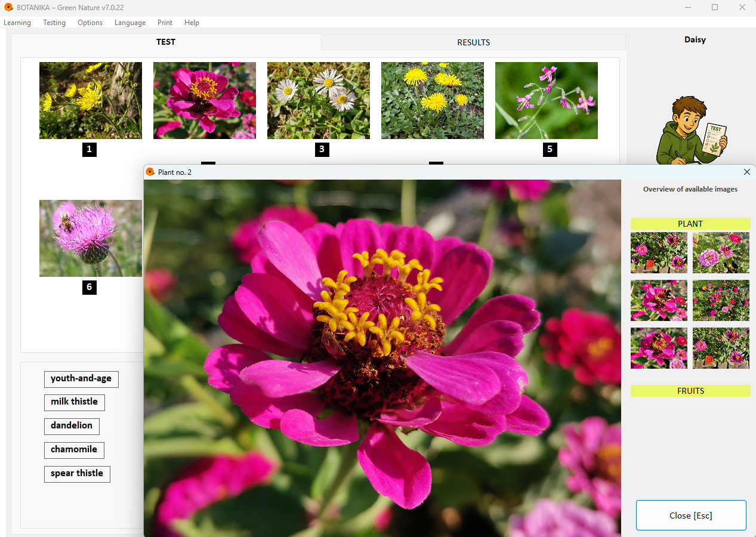Click number label 1 under first photo
756x537 pixels.
90,150
